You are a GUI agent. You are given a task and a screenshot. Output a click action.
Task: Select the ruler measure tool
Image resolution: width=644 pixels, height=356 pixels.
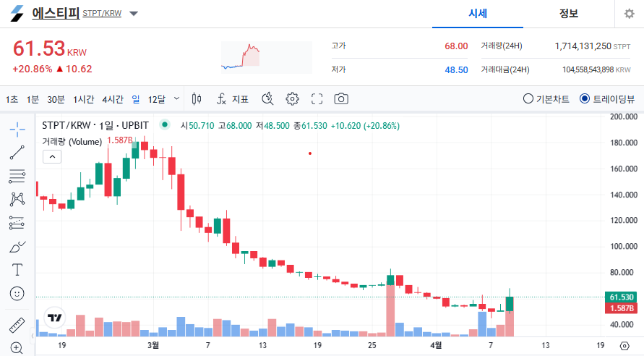coord(17,325)
